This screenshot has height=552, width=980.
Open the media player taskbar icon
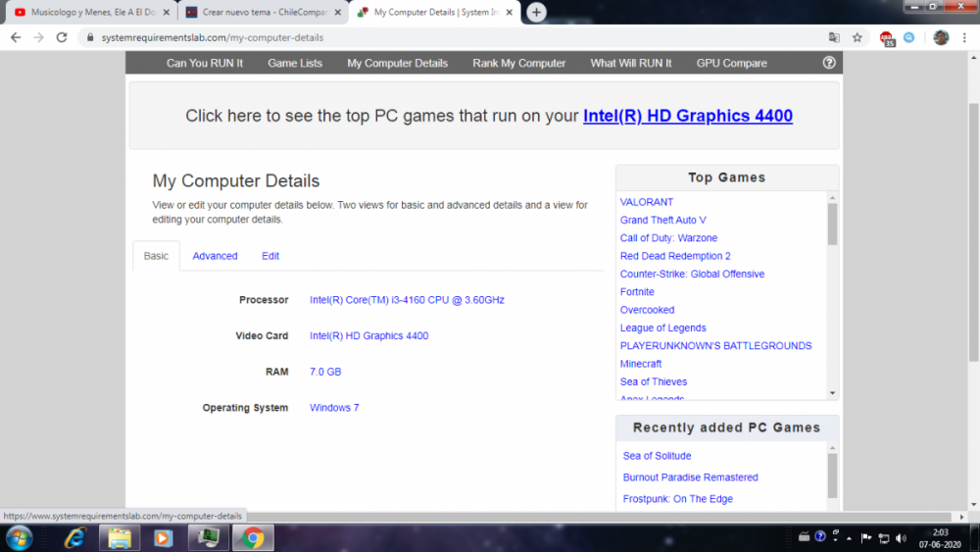(x=163, y=537)
